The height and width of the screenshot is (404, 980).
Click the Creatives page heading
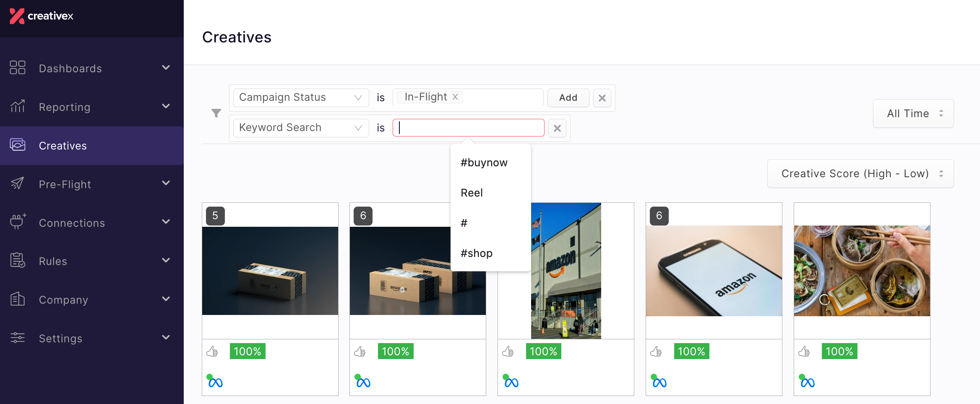[x=237, y=37]
